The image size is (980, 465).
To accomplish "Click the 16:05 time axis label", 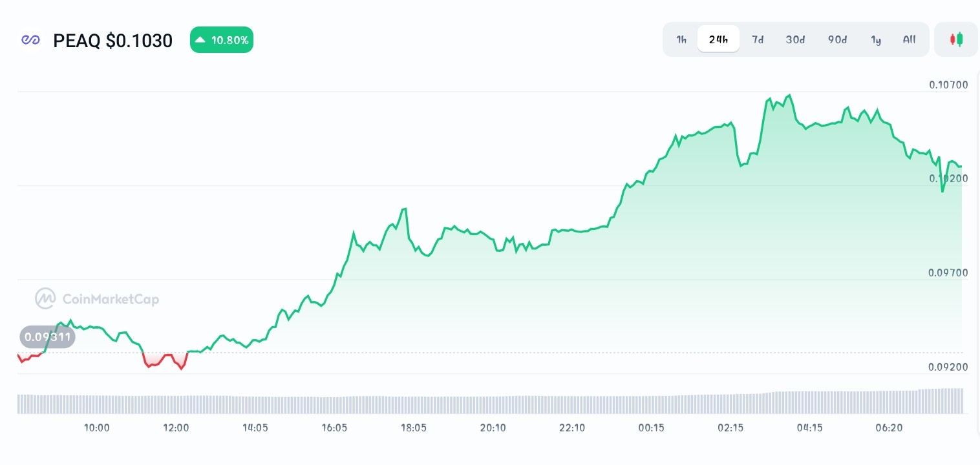I will click(x=334, y=428).
